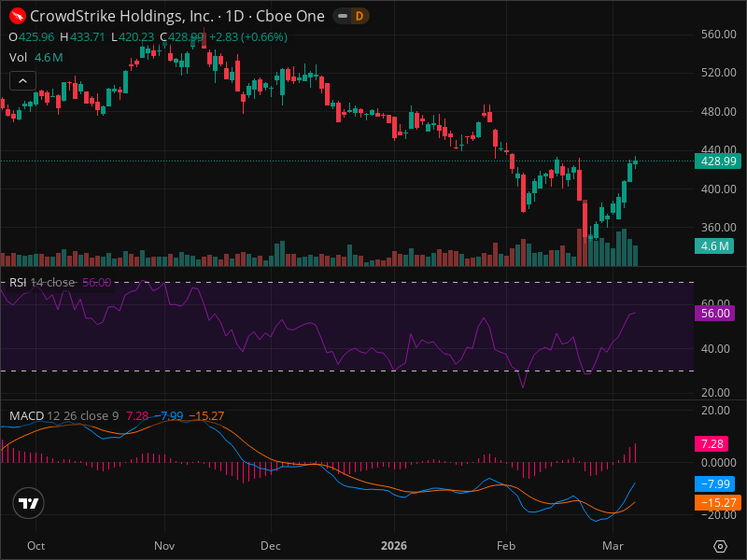Click the 1D interval label
This screenshot has width=747, height=560.
pyautogui.click(x=235, y=16)
